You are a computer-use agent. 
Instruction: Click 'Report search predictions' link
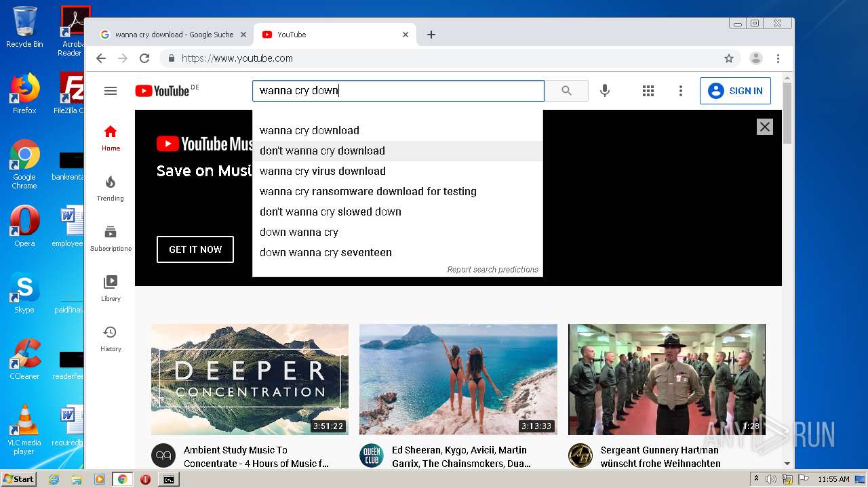tap(493, 270)
